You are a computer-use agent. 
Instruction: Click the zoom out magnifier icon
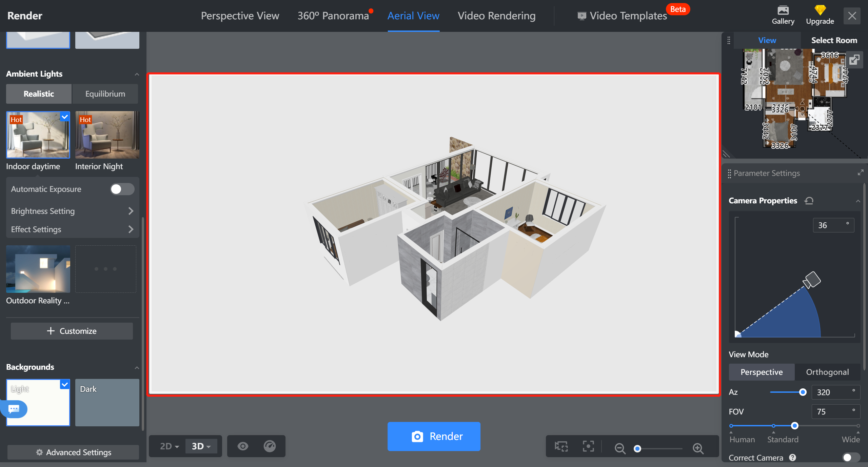click(x=620, y=448)
